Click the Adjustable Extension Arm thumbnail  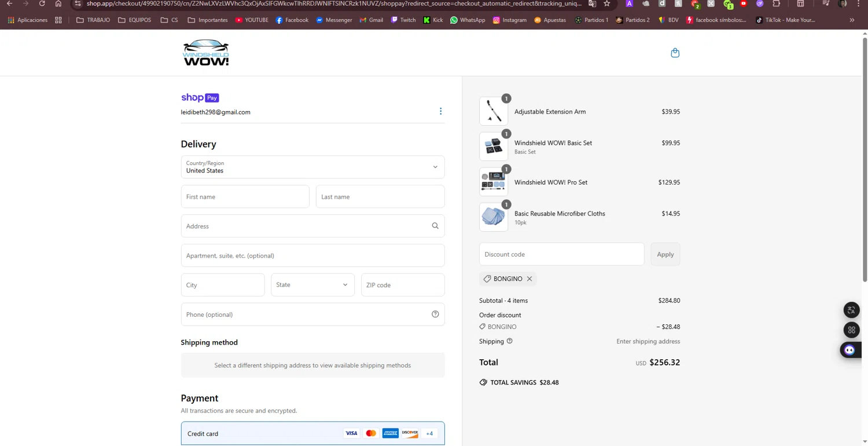tap(494, 111)
